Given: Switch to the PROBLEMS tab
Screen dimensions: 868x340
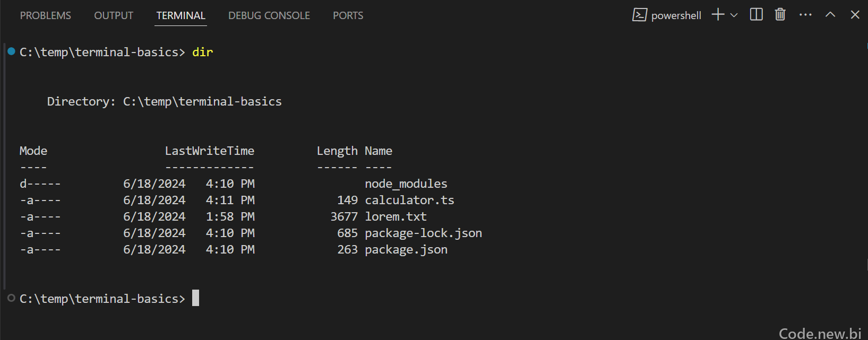Looking at the screenshot, I should pos(46,15).
